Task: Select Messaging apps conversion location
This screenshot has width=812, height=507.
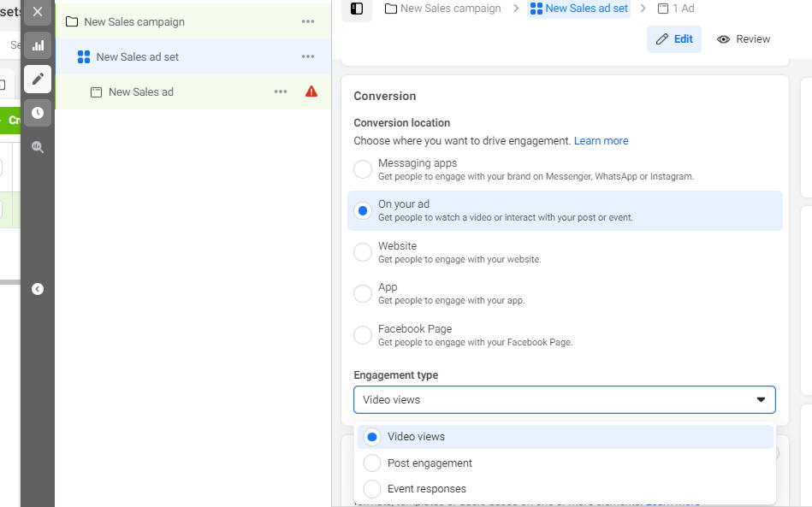Action: 363,169
